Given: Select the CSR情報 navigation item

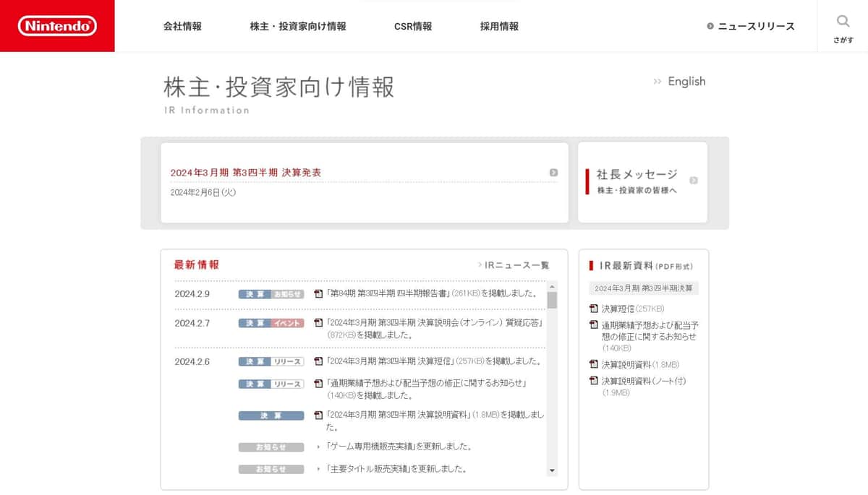Looking at the screenshot, I should click(412, 26).
